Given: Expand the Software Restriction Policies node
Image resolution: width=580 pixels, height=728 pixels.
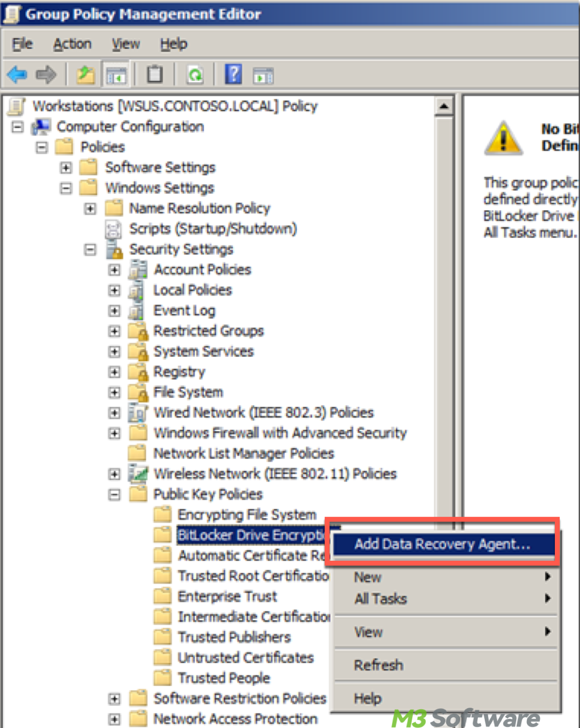Looking at the screenshot, I should (114, 699).
